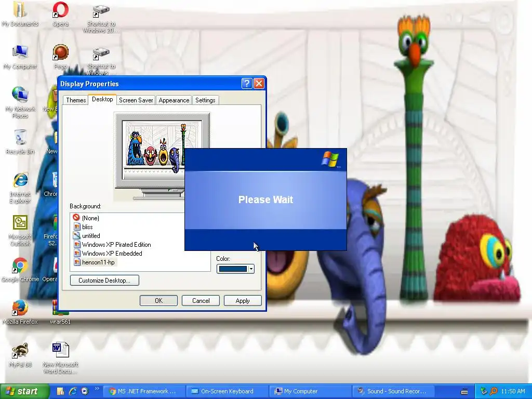Switch to My Computer taskbar button
The width and height of the screenshot is (532, 399).
pos(311,391)
